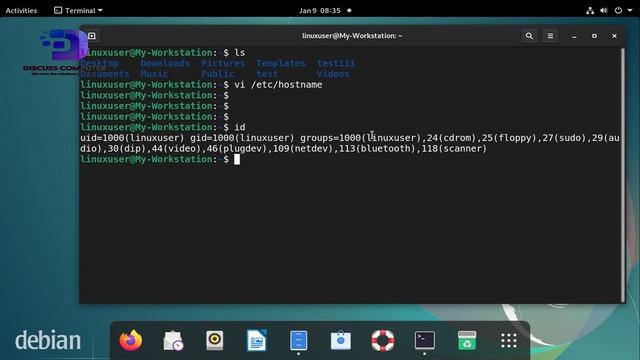Show all applications grid

click(x=509, y=340)
